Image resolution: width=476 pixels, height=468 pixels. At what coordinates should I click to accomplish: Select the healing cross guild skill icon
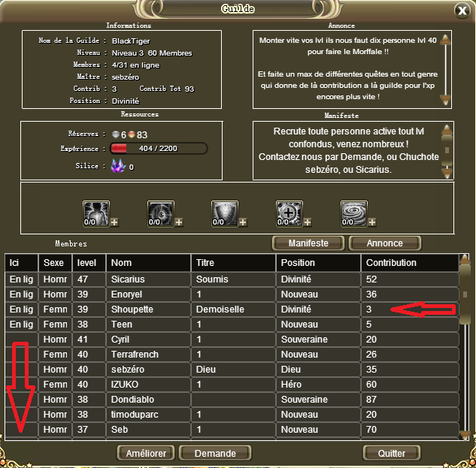click(x=290, y=214)
